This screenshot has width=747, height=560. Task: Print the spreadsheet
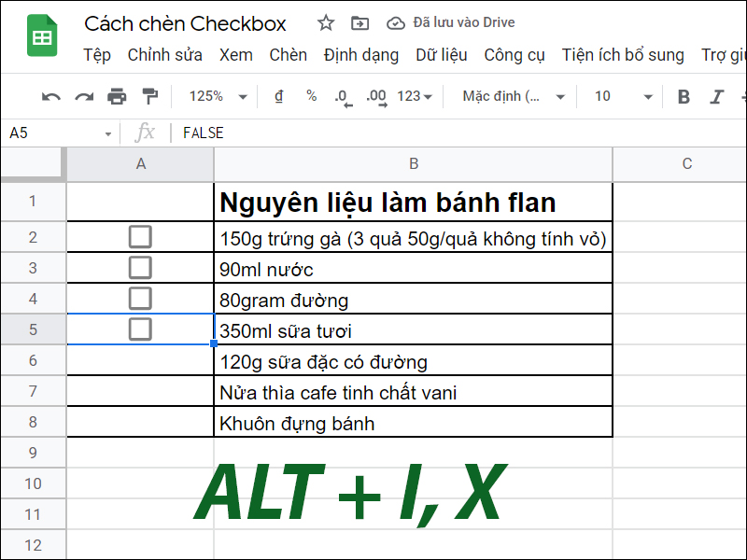pyautogui.click(x=117, y=97)
